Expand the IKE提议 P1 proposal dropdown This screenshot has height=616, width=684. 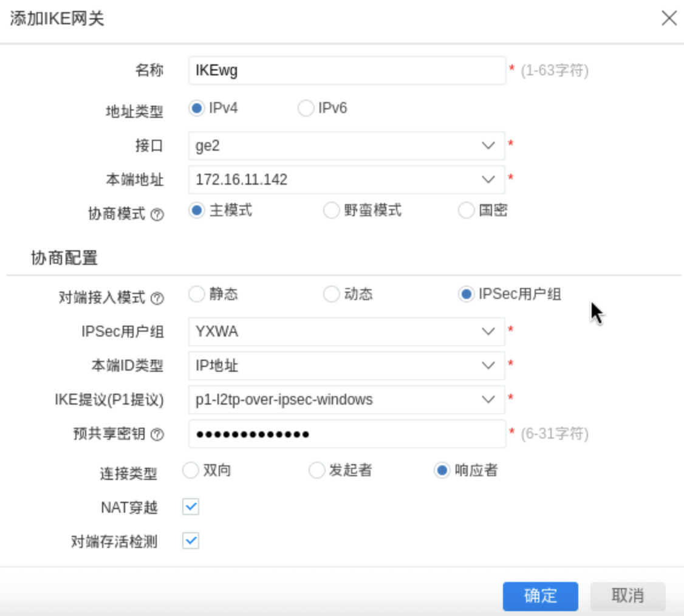[x=346, y=400]
